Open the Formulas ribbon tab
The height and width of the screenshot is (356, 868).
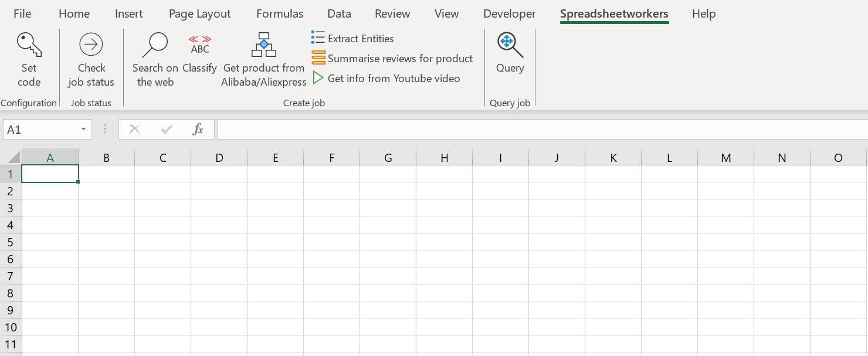click(280, 13)
